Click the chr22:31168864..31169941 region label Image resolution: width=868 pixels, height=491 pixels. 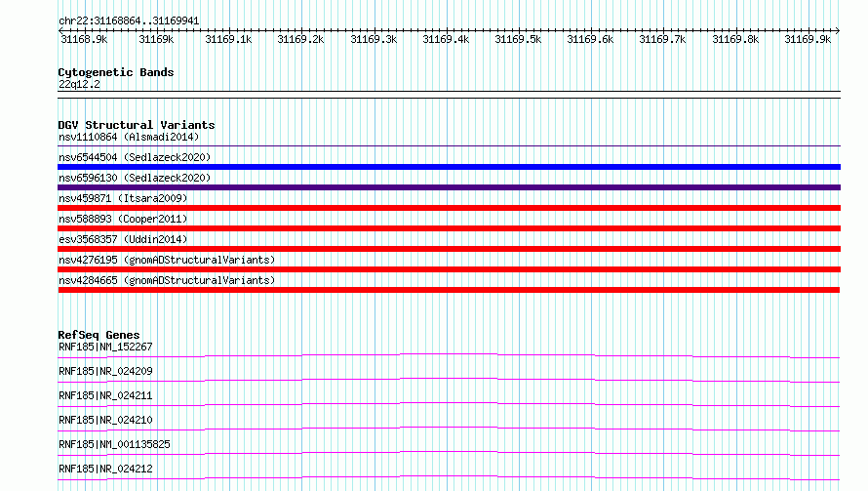tap(129, 21)
